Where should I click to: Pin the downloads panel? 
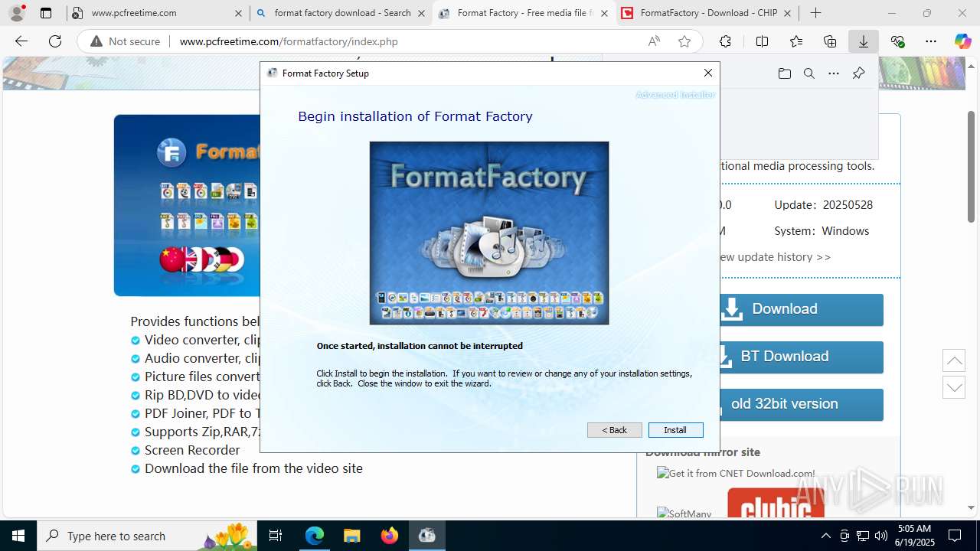pyautogui.click(x=858, y=73)
